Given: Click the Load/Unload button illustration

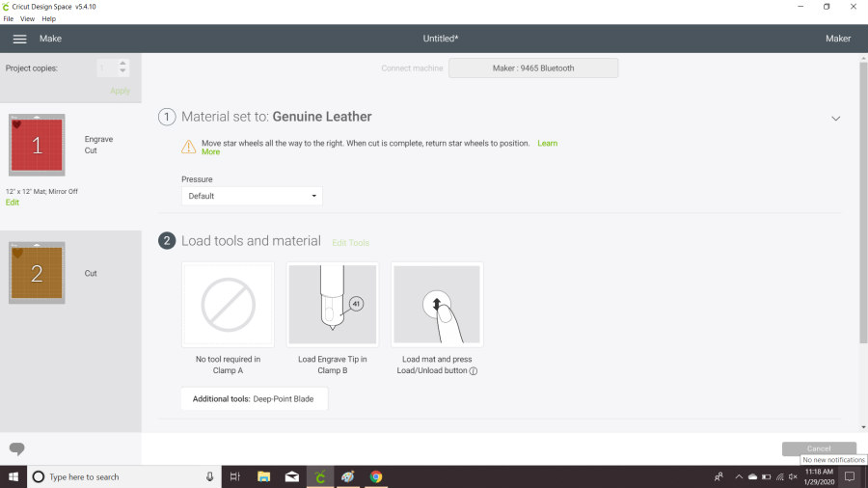Looking at the screenshot, I should point(437,305).
